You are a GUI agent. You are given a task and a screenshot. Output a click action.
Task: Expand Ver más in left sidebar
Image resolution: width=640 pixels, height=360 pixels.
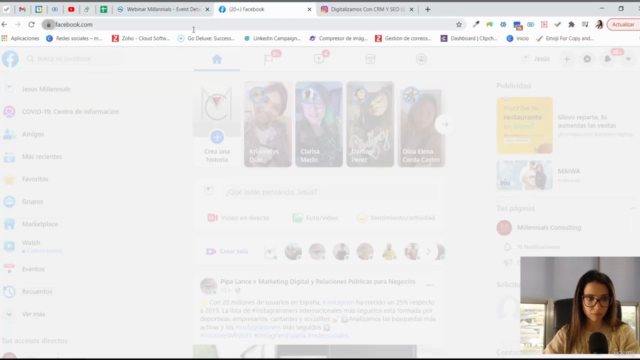coord(33,314)
